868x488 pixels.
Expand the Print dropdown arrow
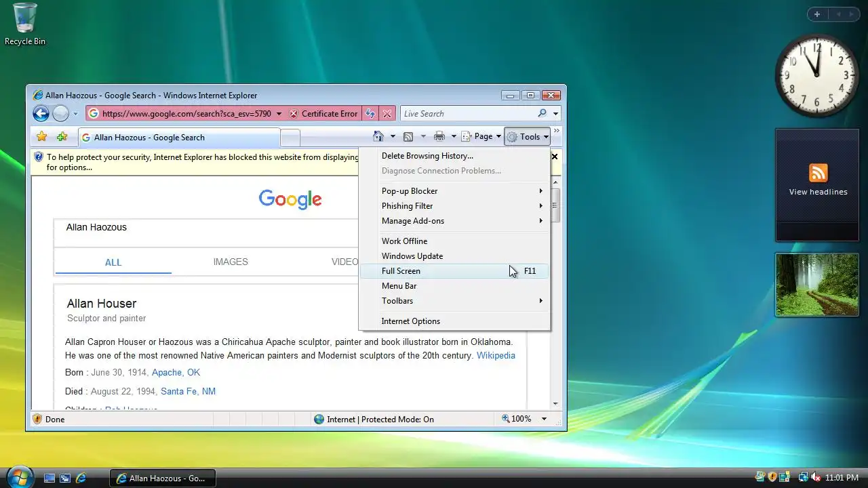pyautogui.click(x=454, y=137)
